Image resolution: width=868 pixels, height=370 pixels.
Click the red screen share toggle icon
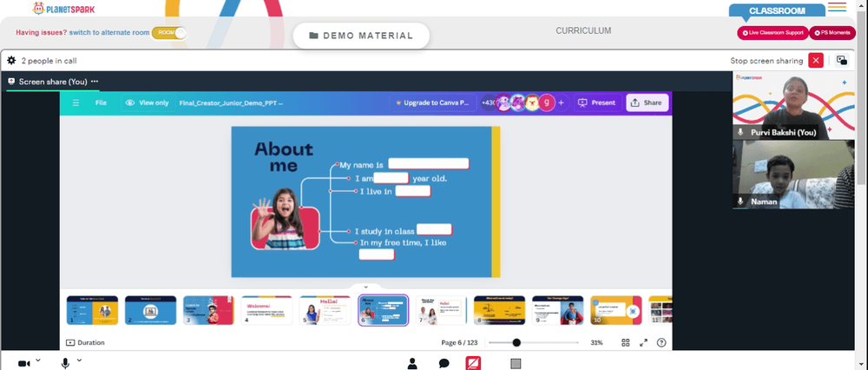[x=473, y=363]
